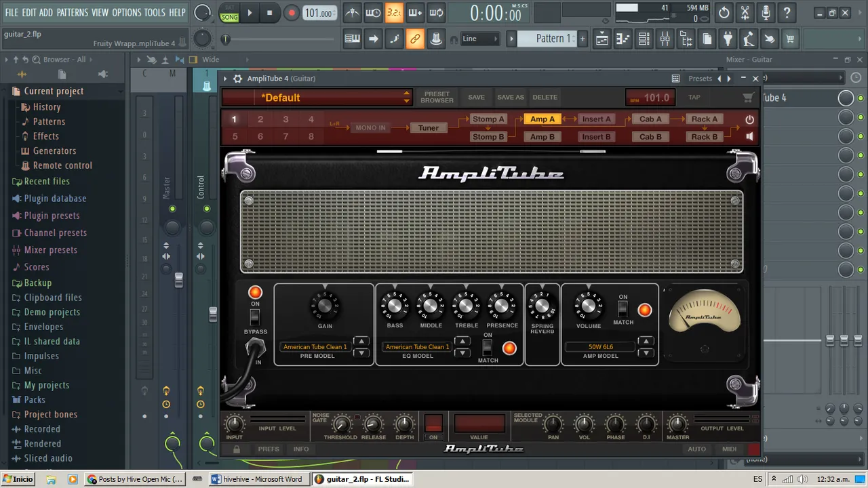Select the Stomp A module
Screen dimensions: 868x488
[x=488, y=119]
